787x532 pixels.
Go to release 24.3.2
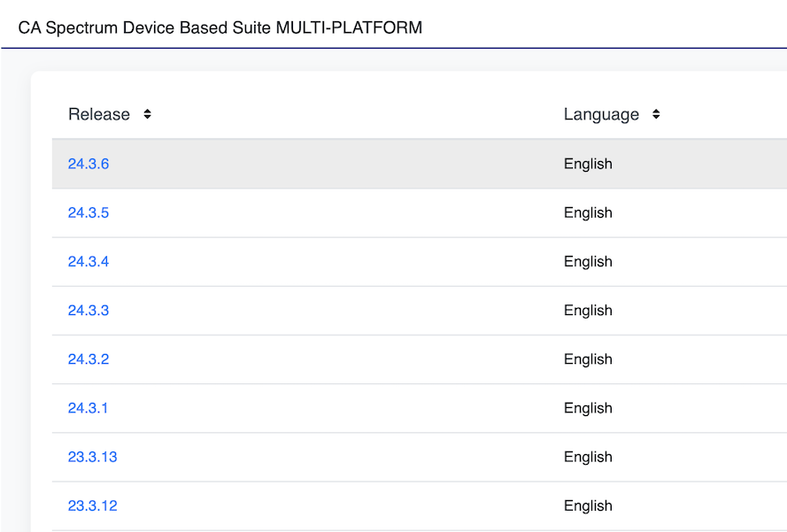click(x=89, y=359)
